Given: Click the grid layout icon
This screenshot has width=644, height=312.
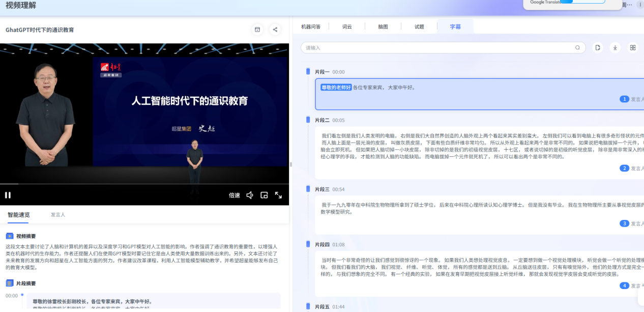Looking at the screenshot, I should [633, 48].
